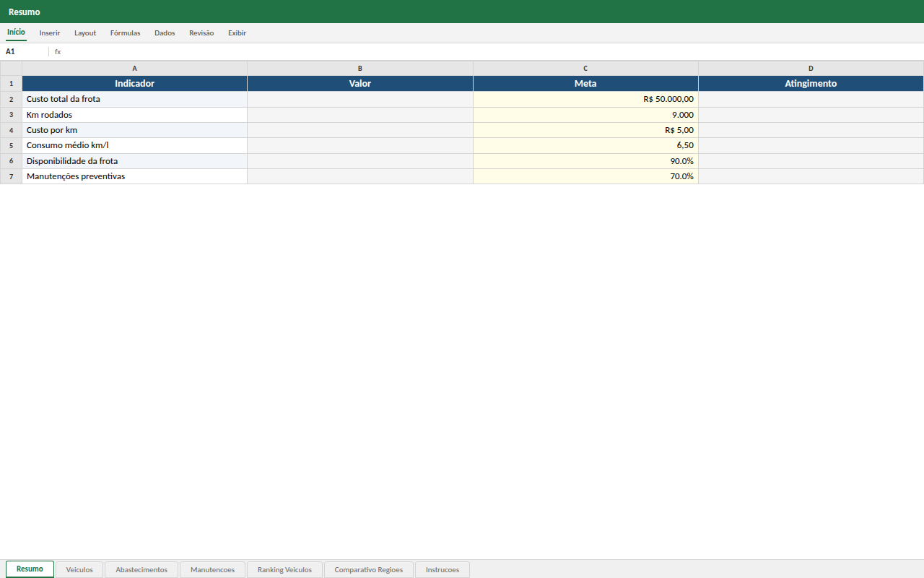Click the empty Valor cell for Km rodados
The image size is (924, 578).
pos(360,115)
